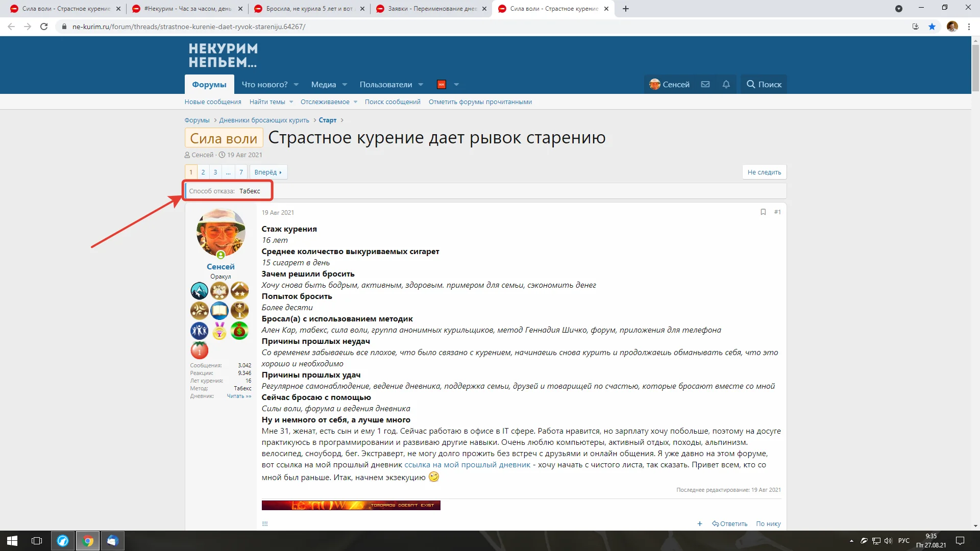The width and height of the screenshot is (980, 551).
Task: Open Chrome from the Windows taskbar
Action: (88, 541)
